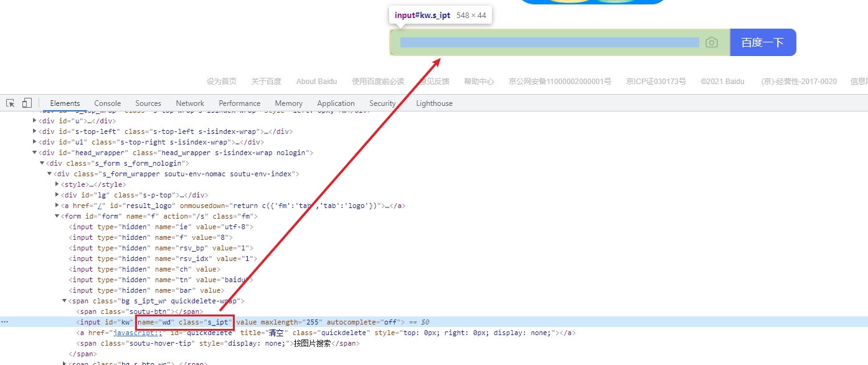Expand the style element node

(x=58, y=184)
